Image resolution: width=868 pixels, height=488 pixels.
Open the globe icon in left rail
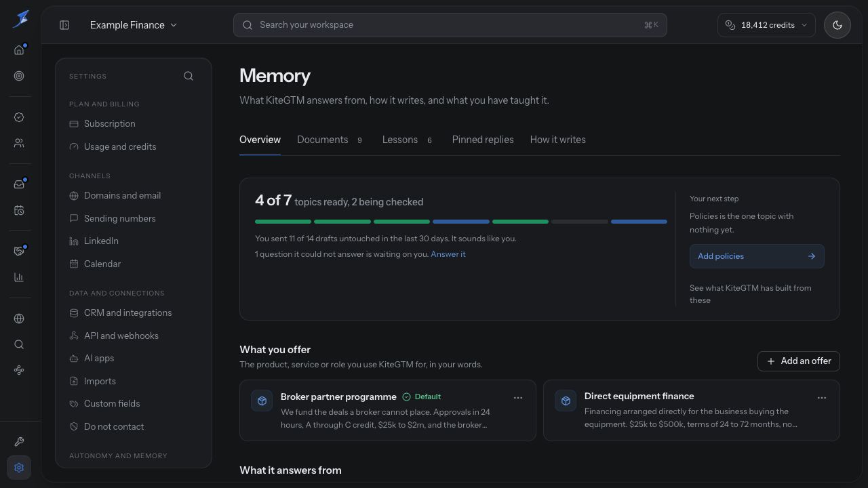19,319
